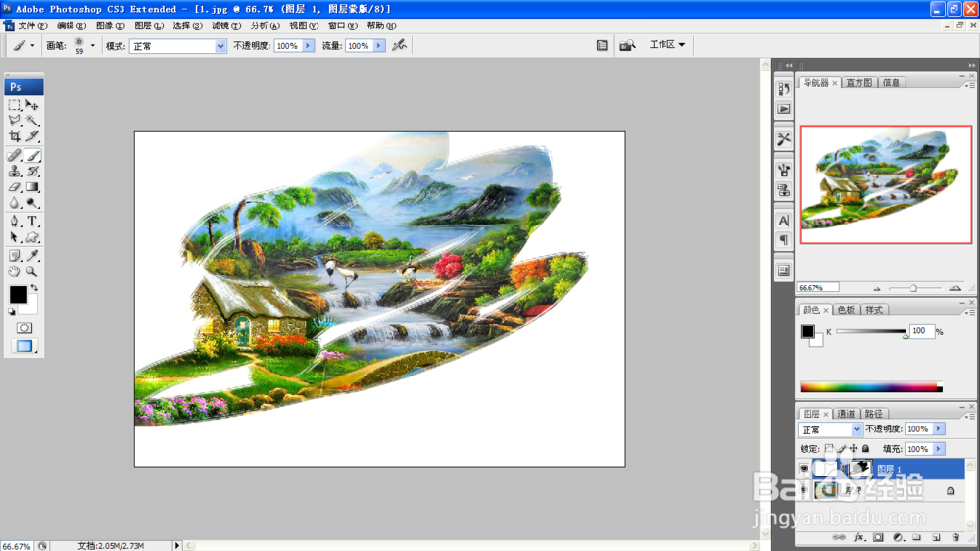
Task: Toggle the Brushes palette button
Action: click(602, 45)
